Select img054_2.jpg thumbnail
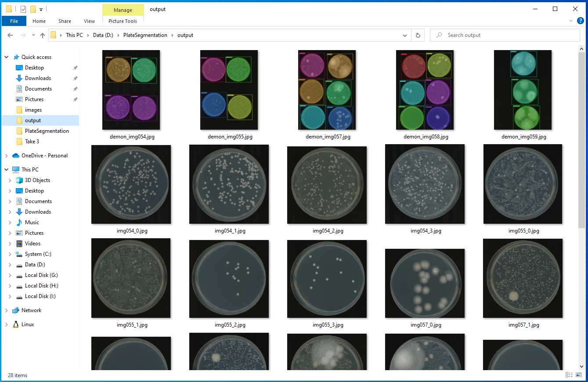This screenshot has width=588, height=382. (x=327, y=185)
